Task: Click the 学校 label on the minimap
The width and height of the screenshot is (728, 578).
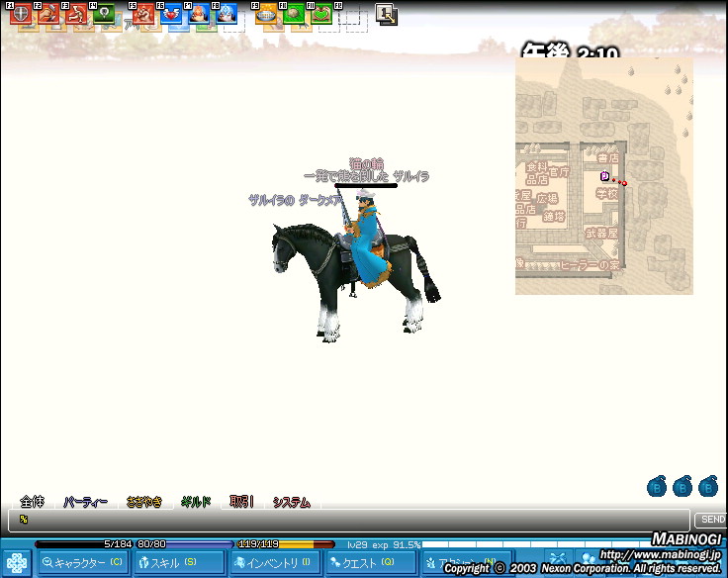Action: click(x=606, y=193)
